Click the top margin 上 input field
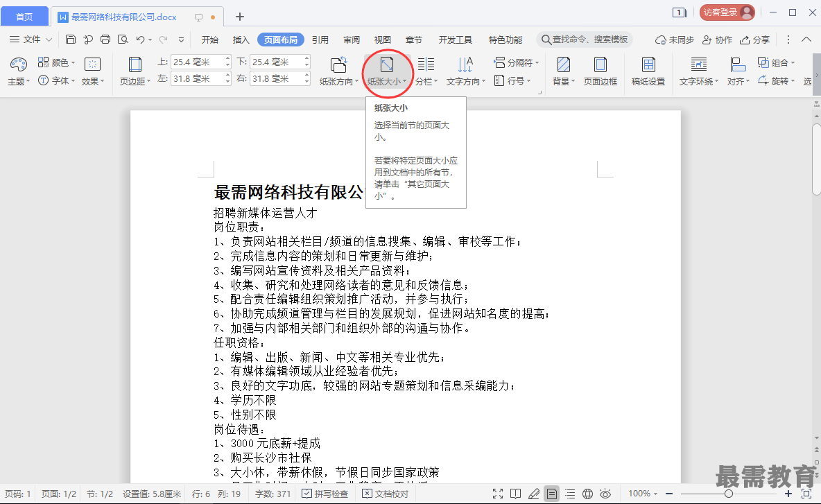This screenshot has height=504, width=821. [198, 62]
